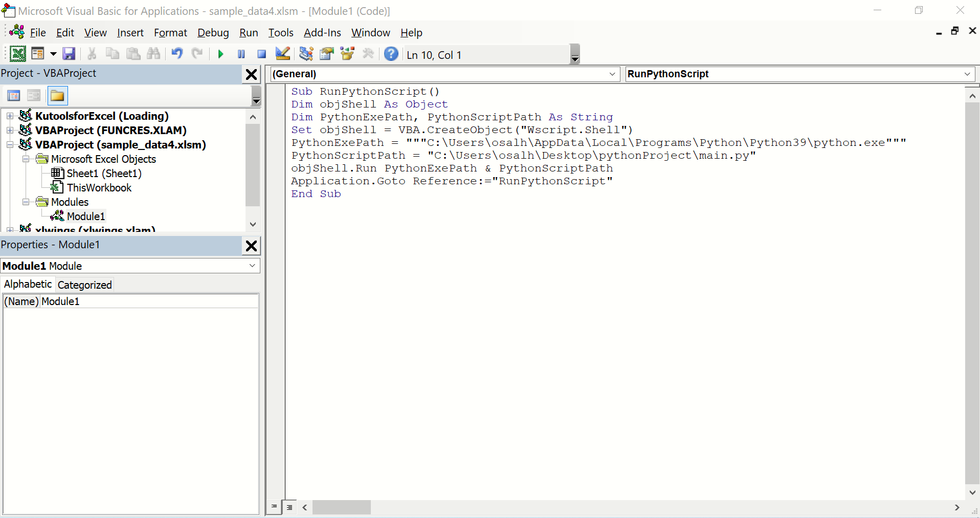Run the macro with the green play icon
980x518 pixels.
pos(220,54)
